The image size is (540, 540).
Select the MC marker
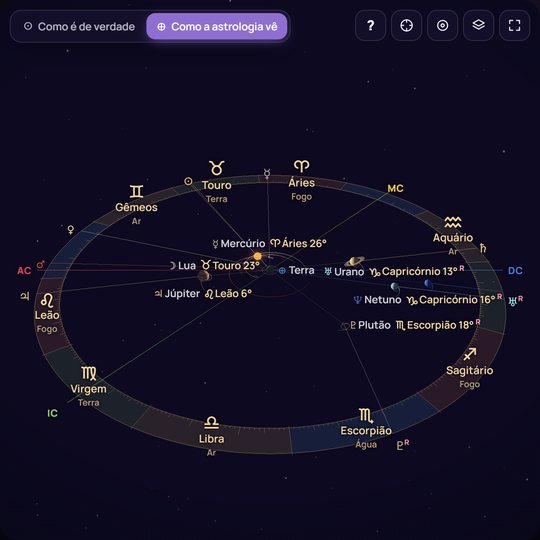(395, 188)
